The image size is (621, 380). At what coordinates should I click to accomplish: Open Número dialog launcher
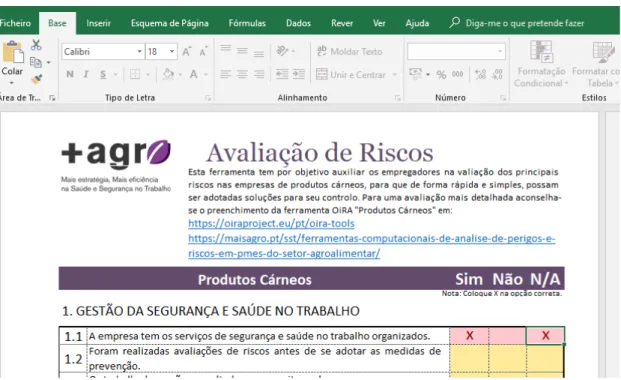coord(503,98)
